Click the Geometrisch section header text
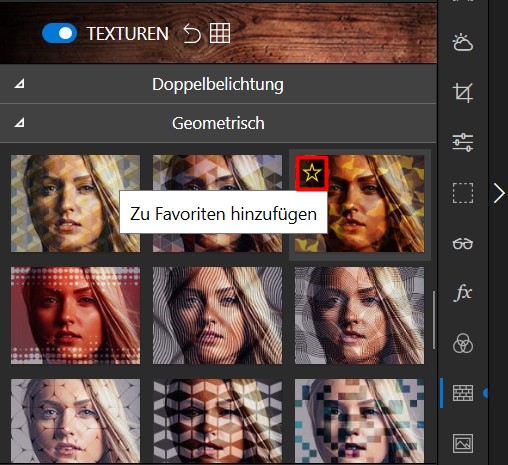This screenshot has width=508, height=465. coord(218,123)
